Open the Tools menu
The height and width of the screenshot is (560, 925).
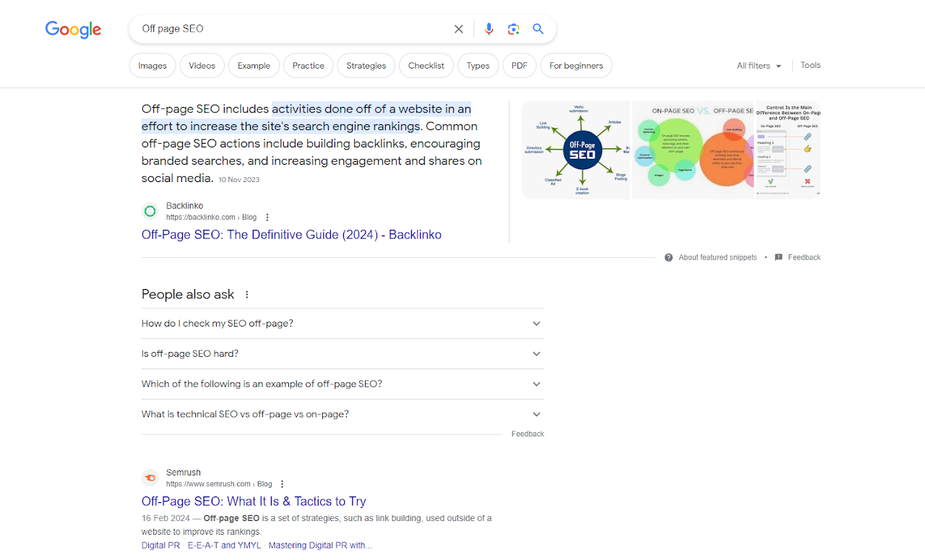pyautogui.click(x=810, y=65)
